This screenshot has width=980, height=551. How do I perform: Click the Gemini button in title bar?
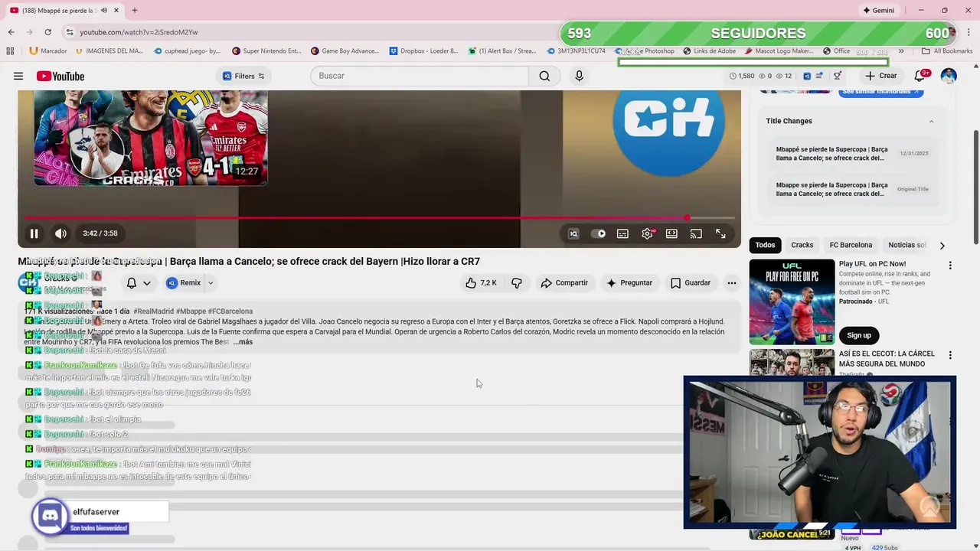(879, 10)
